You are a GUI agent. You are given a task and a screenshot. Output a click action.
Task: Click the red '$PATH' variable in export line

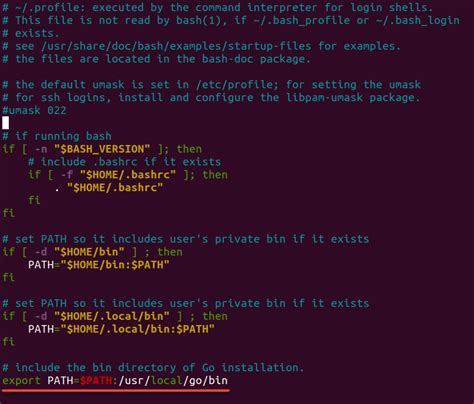pos(96,381)
